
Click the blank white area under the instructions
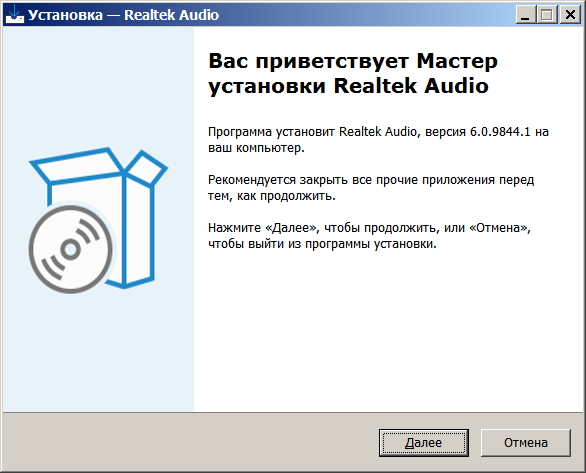pyautogui.click(x=389, y=333)
